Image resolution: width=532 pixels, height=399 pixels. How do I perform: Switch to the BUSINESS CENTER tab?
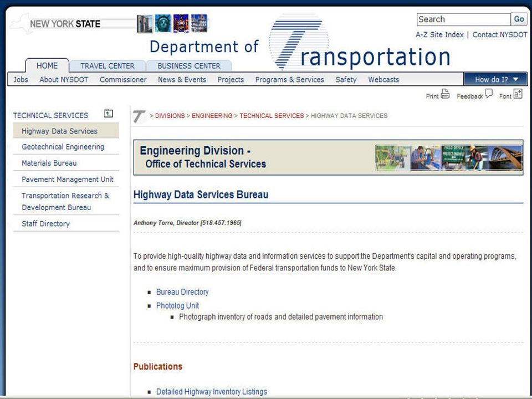tap(189, 66)
